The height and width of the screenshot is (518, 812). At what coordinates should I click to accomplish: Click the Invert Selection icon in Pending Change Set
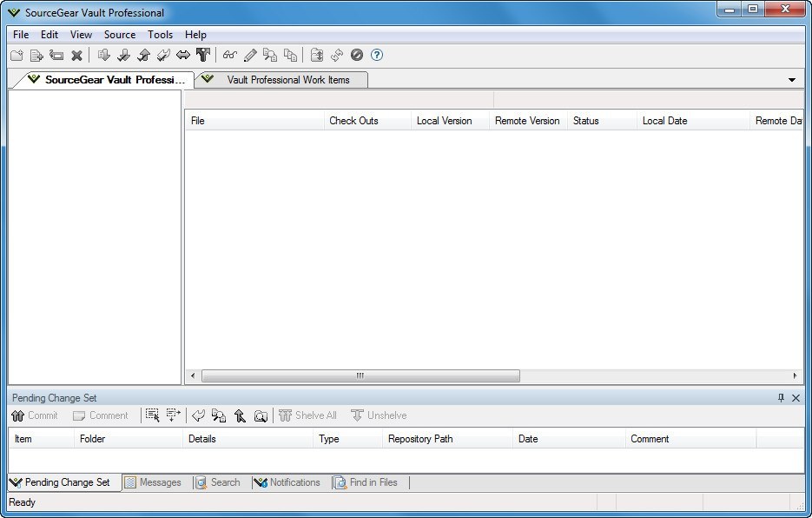point(174,415)
